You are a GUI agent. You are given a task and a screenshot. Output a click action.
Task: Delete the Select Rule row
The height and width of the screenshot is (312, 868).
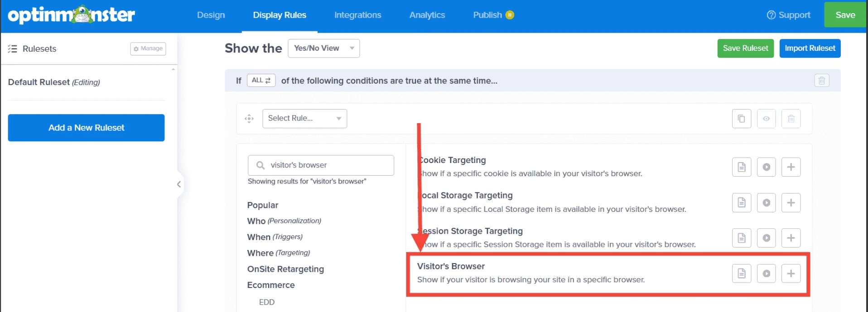tap(791, 119)
